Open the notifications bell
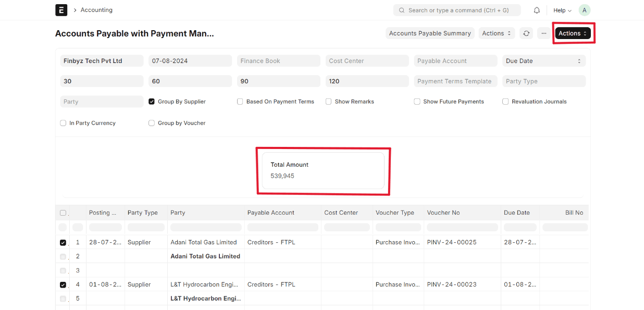 537,10
